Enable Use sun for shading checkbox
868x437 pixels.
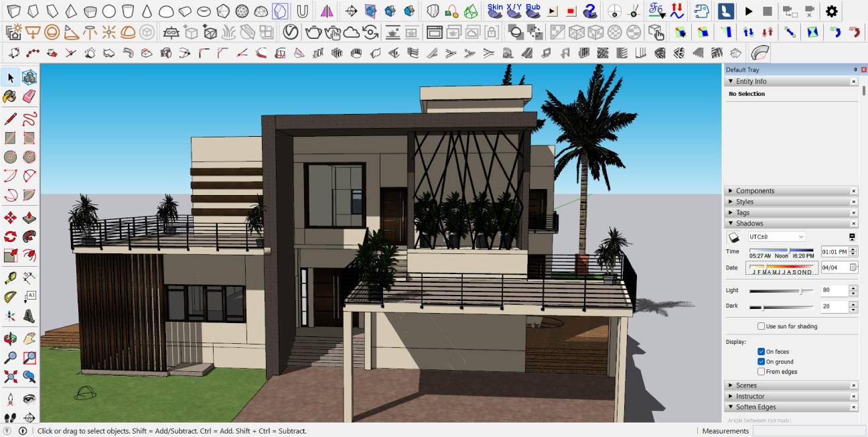[761, 326]
